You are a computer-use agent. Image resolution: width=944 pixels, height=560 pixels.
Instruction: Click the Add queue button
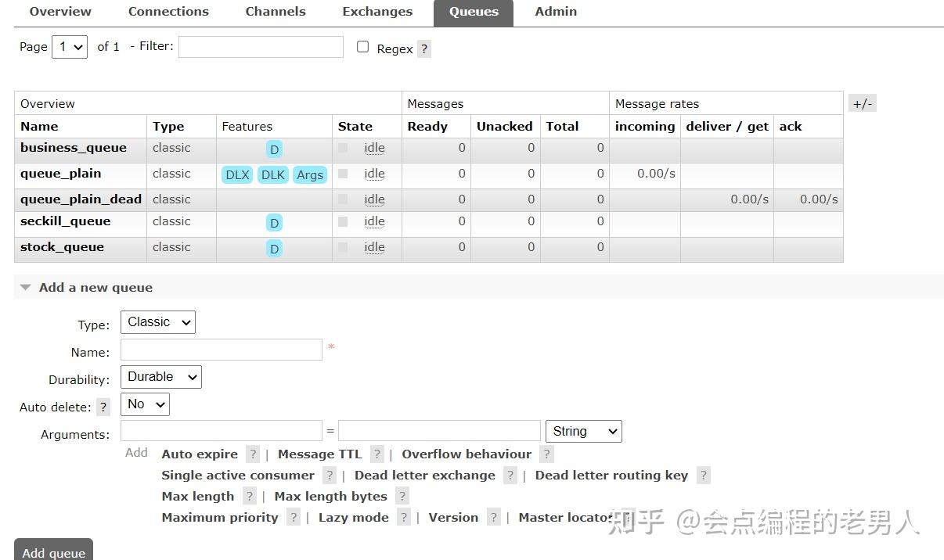pos(54,551)
